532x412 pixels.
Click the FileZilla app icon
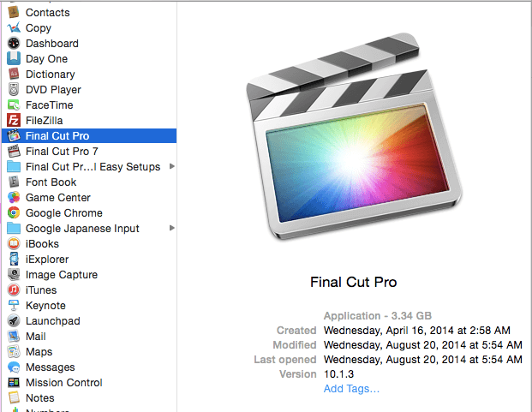(14, 121)
